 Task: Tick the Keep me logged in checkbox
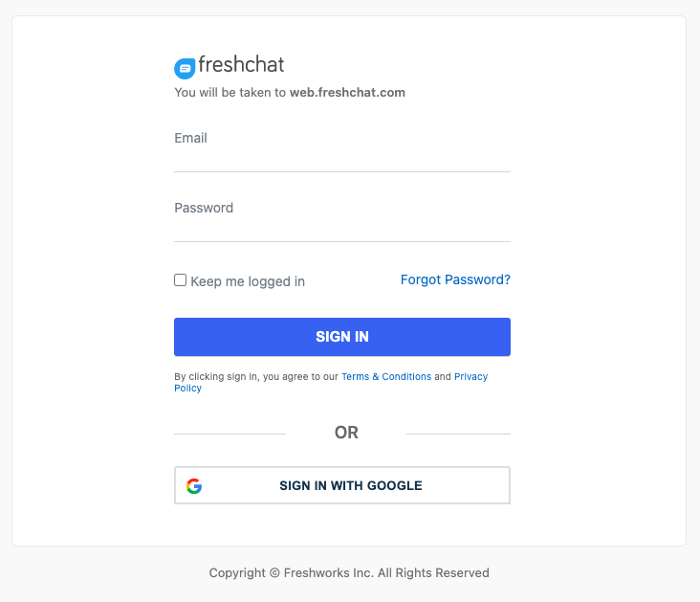point(181,280)
